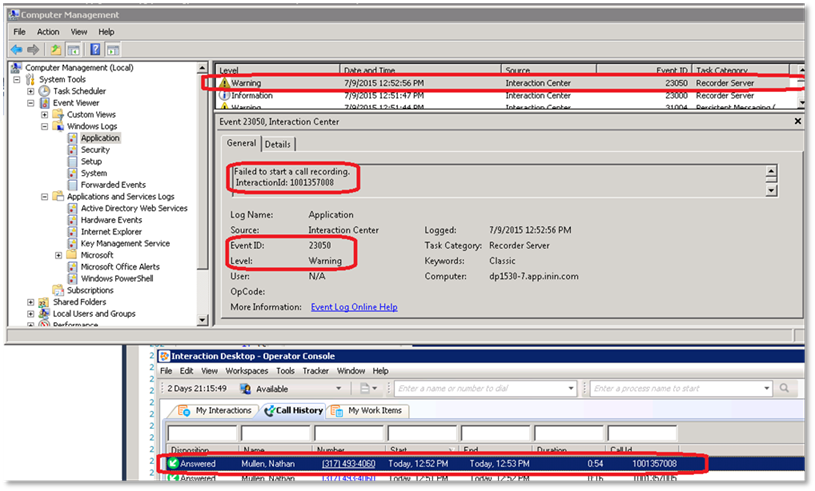Expand the Microsoft folder node
The width and height of the screenshot is (815, 491).
[x=59, y=255]
